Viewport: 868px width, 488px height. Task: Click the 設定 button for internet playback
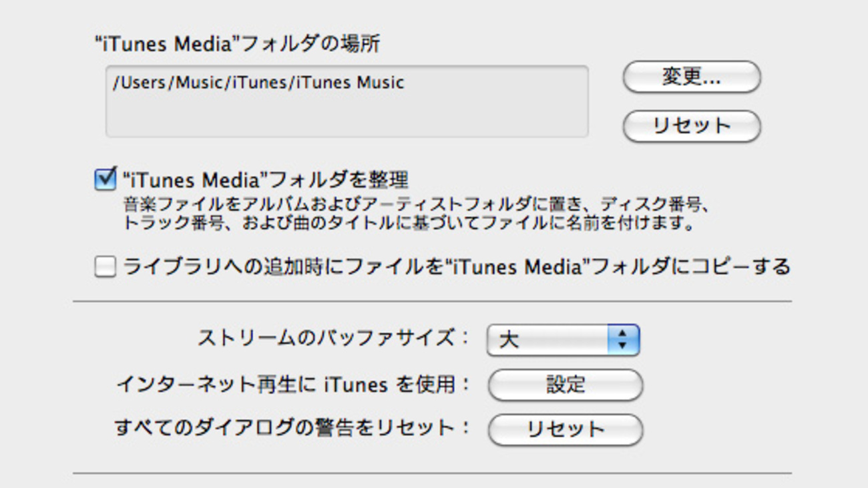coord(565,385)
